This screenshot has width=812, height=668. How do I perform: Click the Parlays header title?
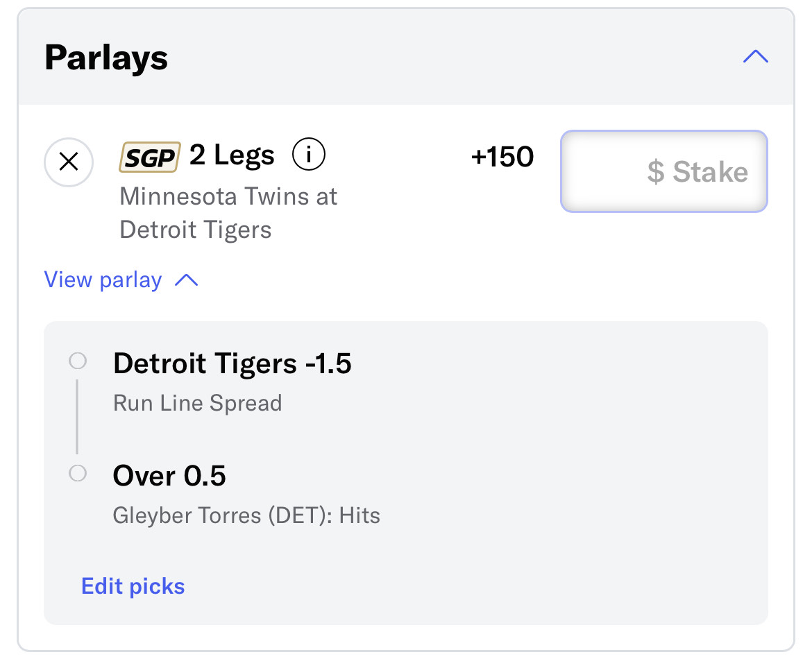click(106, 58)
